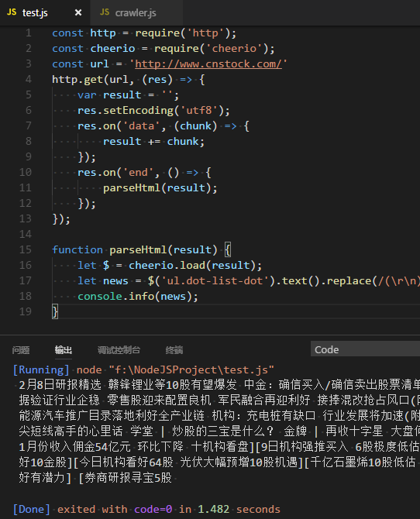Open the 问题 (Problems) panel tab
Screen dimensions: 420x519
click(21, 350)
